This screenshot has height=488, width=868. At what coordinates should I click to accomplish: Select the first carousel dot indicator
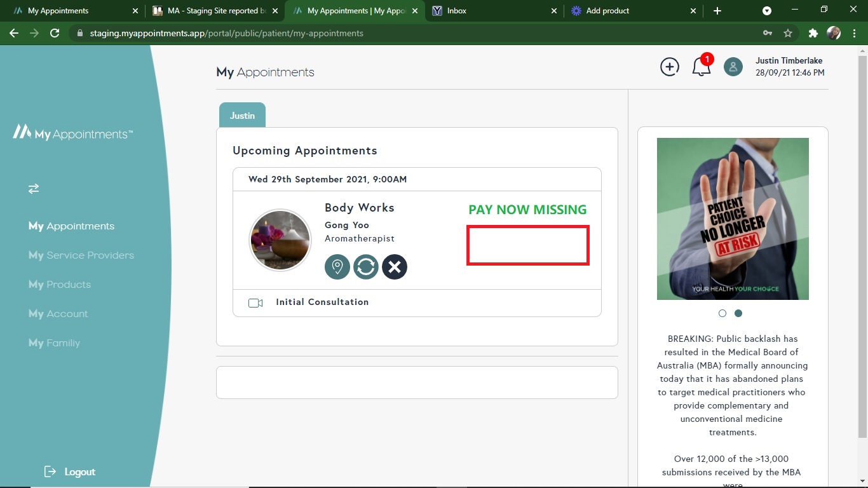(722, 313)
